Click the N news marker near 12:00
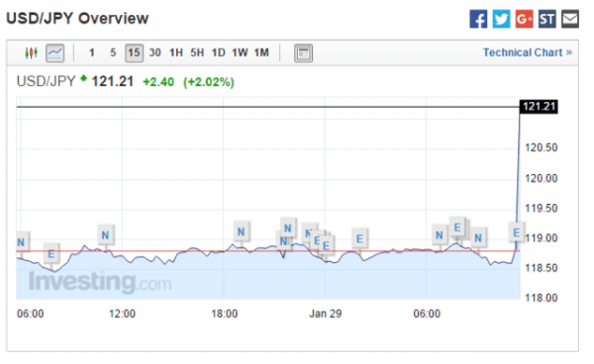594x364 pixels. [105, 235]
